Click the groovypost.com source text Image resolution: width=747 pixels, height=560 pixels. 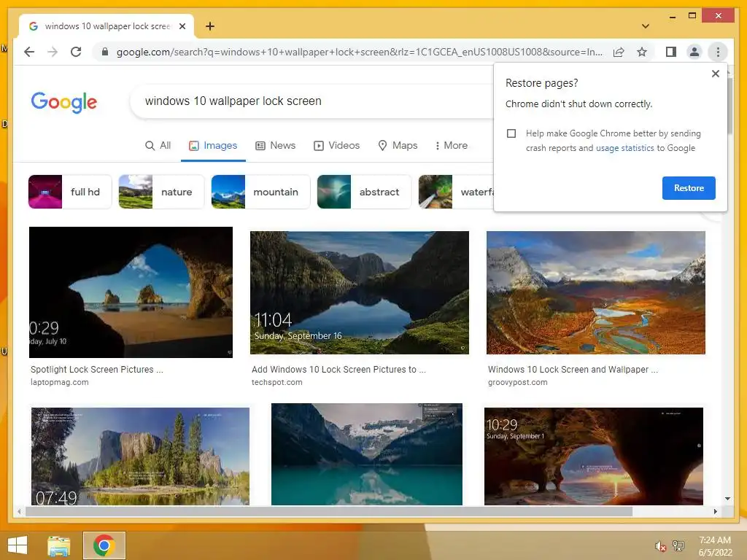517,382
